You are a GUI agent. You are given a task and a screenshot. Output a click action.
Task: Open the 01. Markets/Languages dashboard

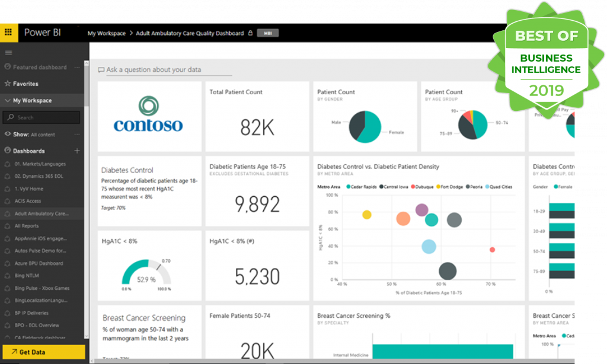40,164
